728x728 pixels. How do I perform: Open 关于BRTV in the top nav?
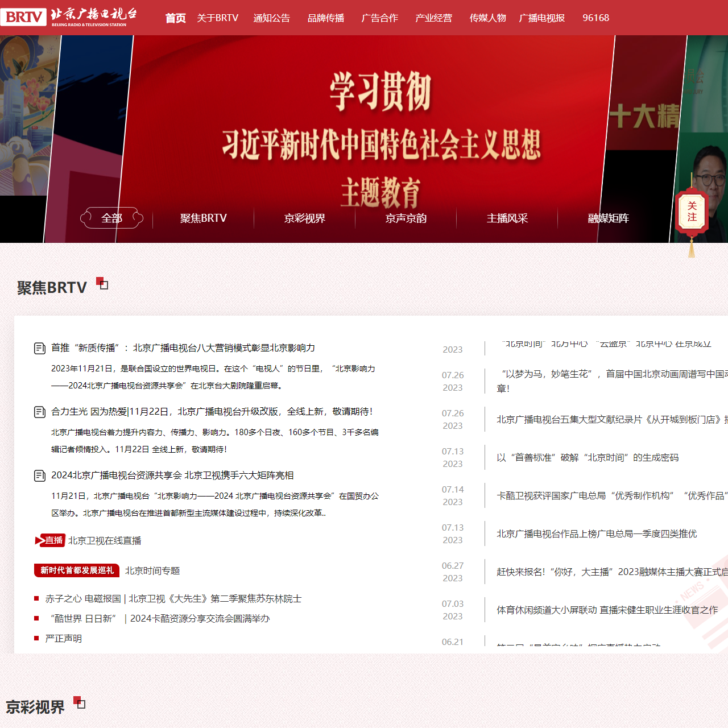[x=218, y=18]
